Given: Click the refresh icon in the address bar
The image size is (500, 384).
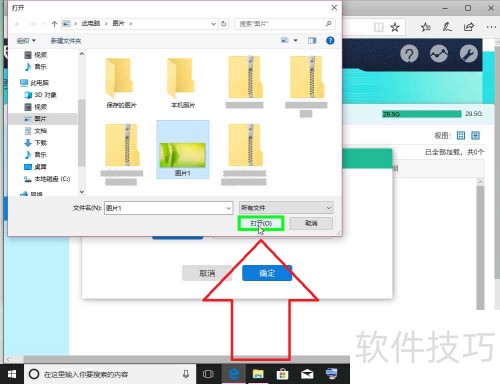Looking at the screenshot, I should 224,24.
